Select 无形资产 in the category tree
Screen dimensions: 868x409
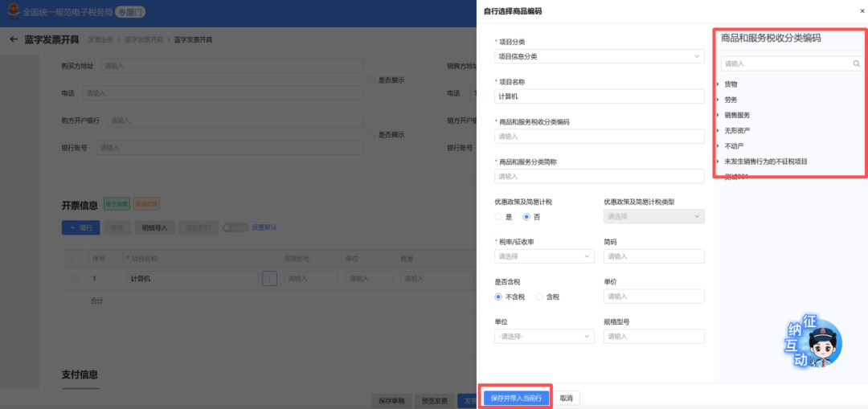(737, 130)
